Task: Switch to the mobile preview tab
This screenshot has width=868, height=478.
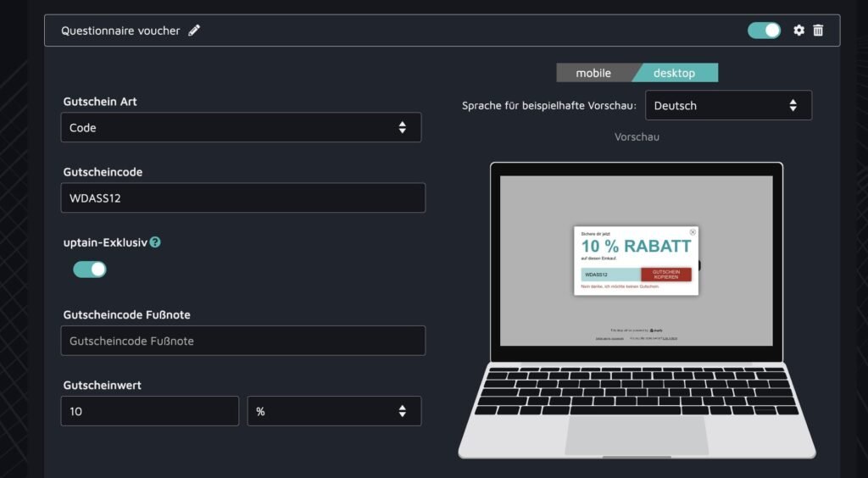Action: point(593,73)
